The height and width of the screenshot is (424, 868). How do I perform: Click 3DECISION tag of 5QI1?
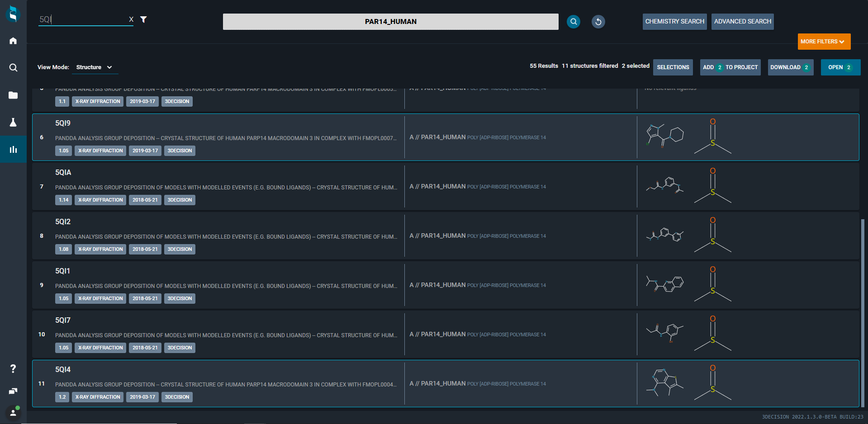point(180,298)
